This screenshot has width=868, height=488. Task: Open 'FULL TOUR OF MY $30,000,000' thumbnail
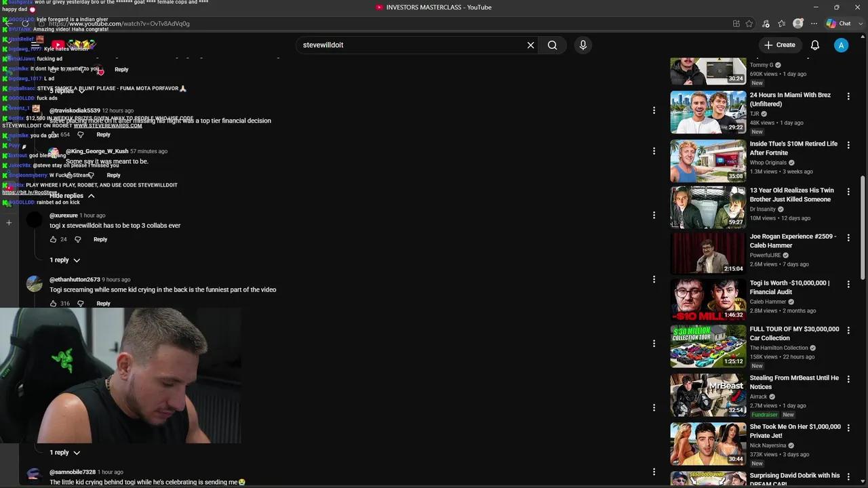coord(708,346)
